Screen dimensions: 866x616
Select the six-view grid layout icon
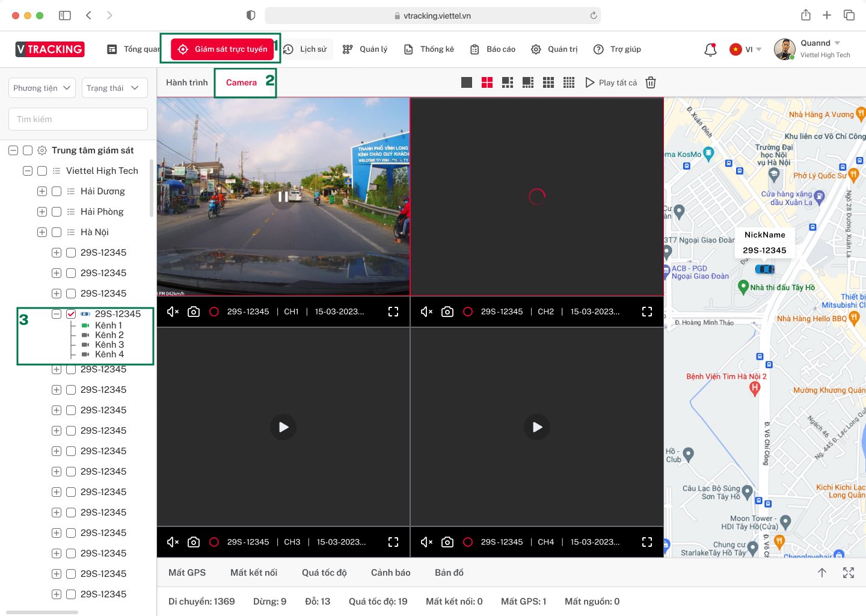coord(508,82)
